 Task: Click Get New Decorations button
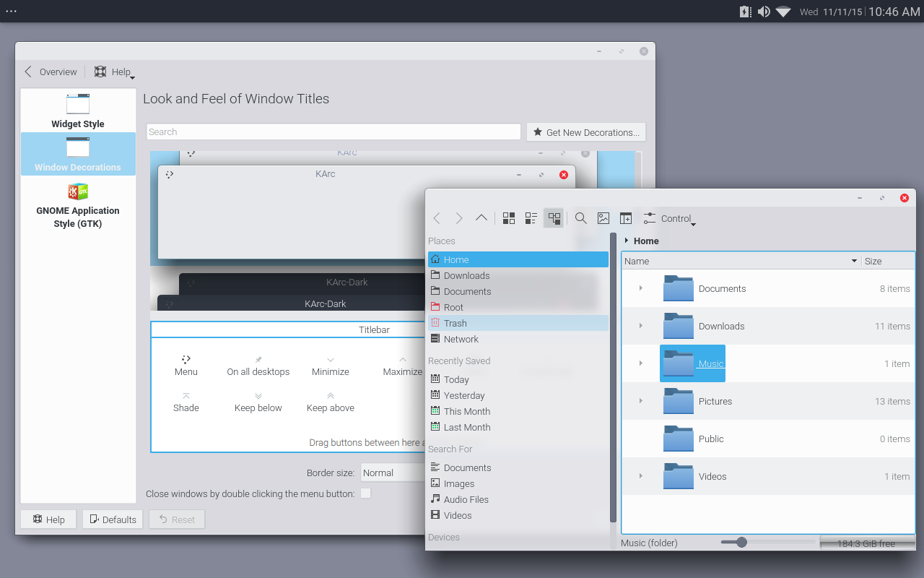[x=586, y=132]
